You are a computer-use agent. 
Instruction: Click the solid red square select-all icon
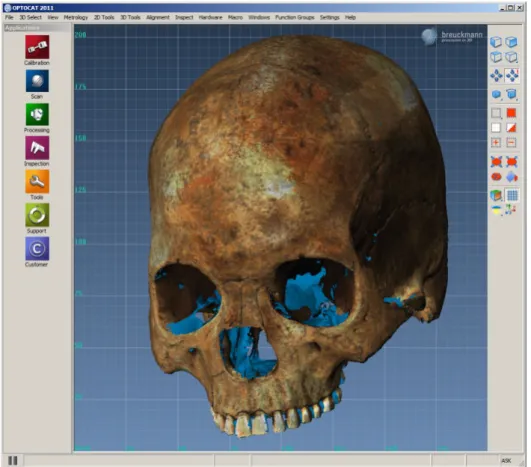click(x=511, y=113)
